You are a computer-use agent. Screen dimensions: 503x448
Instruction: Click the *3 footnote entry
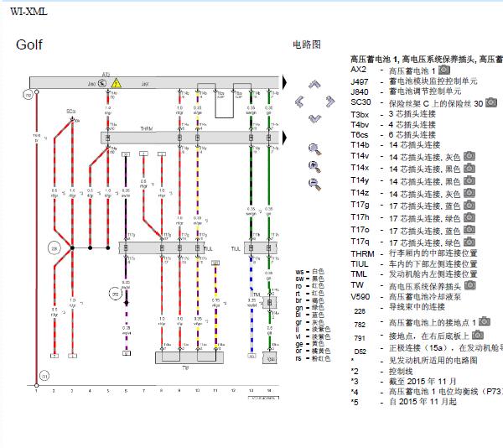403,382
